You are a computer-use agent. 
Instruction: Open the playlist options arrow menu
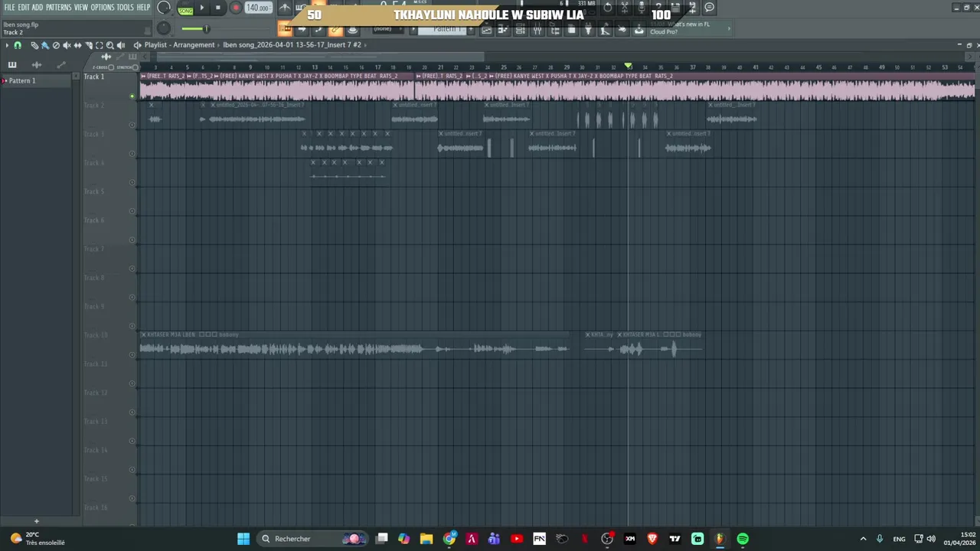(x=7, y=45)
